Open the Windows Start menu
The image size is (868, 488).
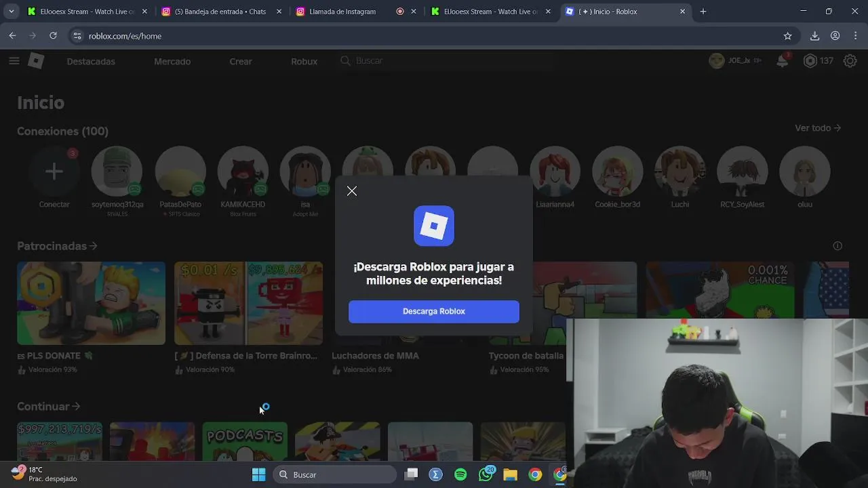[258, 474]
